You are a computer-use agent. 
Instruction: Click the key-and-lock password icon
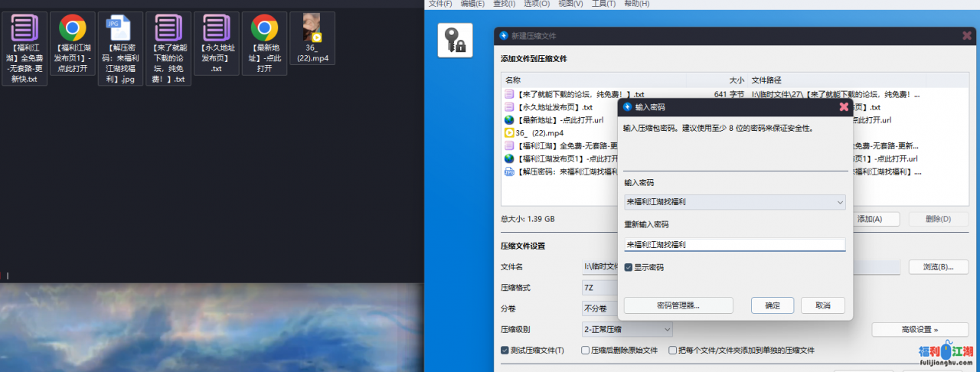pos(455,40)
